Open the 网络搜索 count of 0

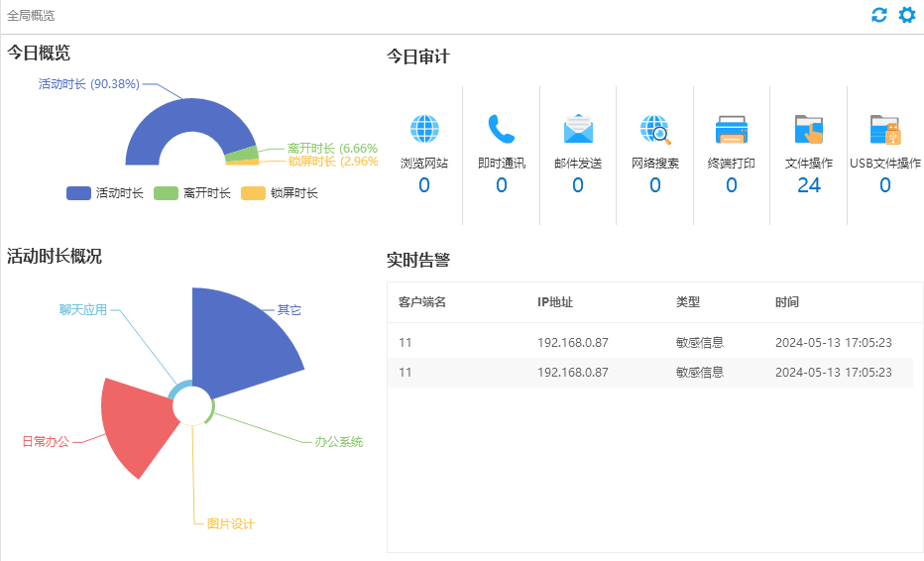[x=655, y=185]
